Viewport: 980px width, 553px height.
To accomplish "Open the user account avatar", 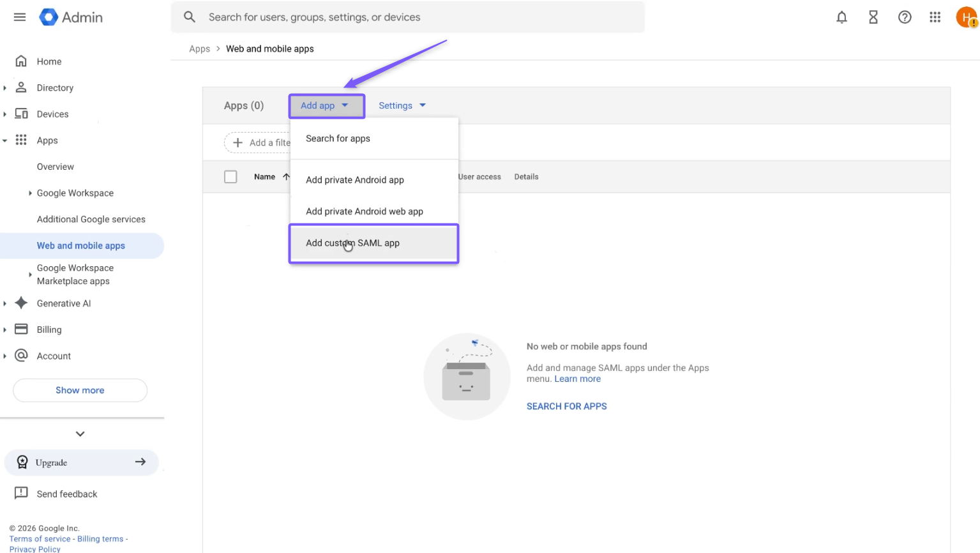I will coord(966,17).
